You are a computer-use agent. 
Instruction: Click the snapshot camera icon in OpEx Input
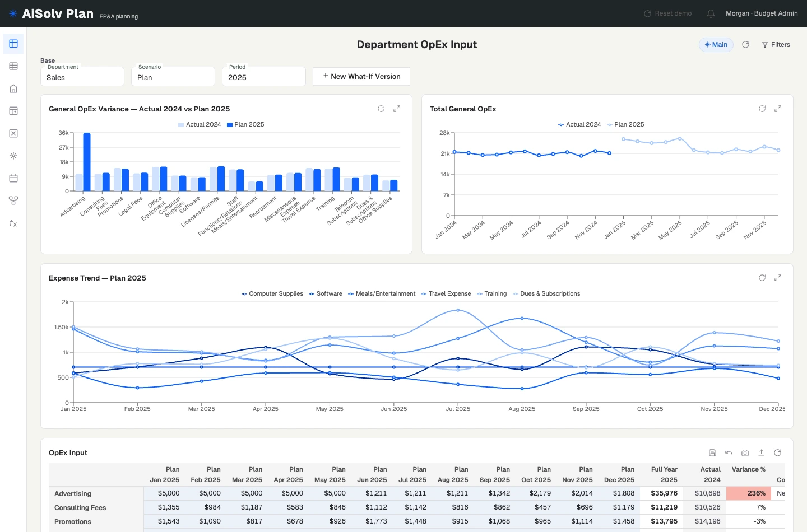(x=745, y=452)
